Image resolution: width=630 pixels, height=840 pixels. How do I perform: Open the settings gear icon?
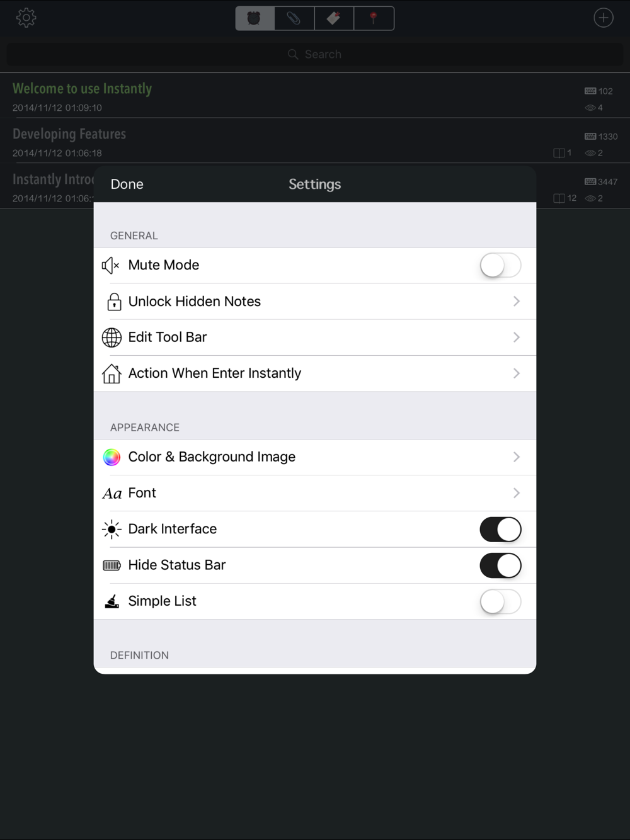pyautogui.click(x=26, y=18)
